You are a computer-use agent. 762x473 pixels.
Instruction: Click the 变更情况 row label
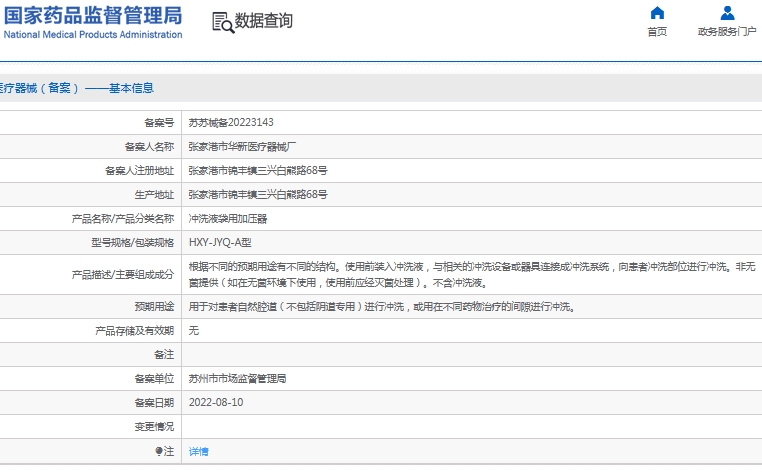click(x=154, y=427)
